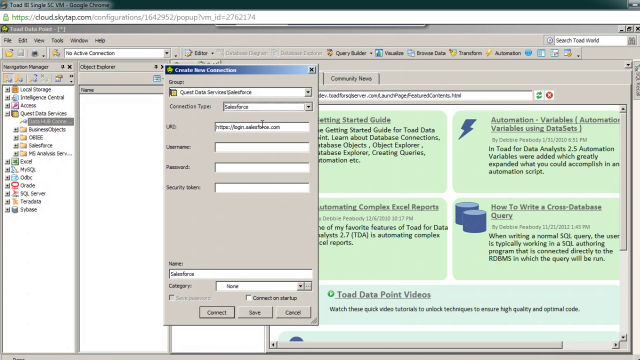Open the Connection Type dropdown
The height and width of the screenshot is (360, 640).
tap(308, 107)
